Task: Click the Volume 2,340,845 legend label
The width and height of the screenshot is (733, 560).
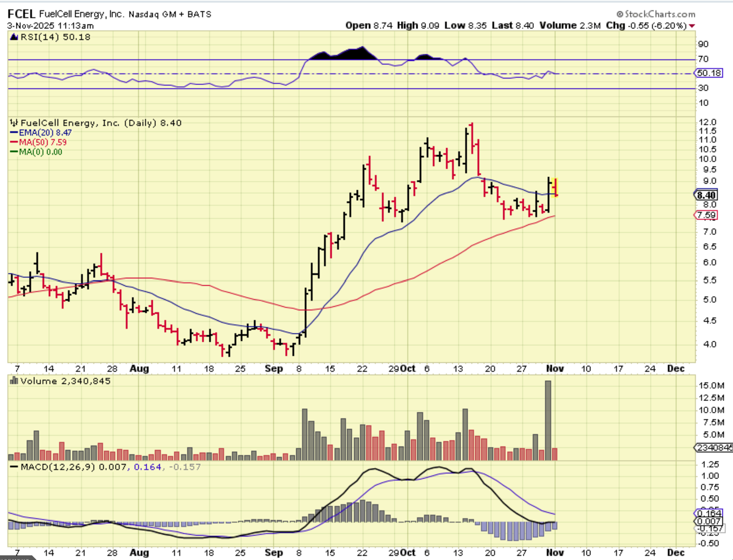Action: click(x=65, y=381)
